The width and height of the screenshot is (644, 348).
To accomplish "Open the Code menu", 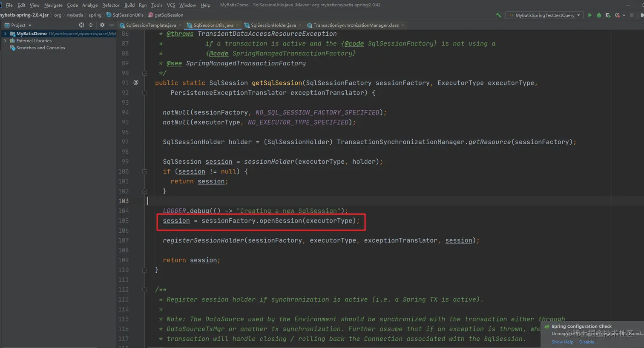I will pyautogui.click(x=72, y=5).
